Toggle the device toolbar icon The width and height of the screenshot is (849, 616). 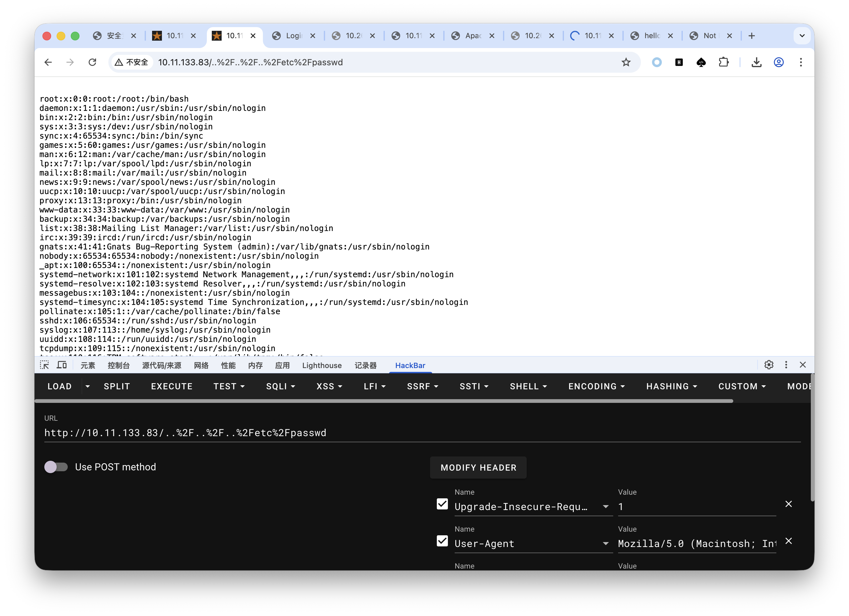click(x=62, y=365)
